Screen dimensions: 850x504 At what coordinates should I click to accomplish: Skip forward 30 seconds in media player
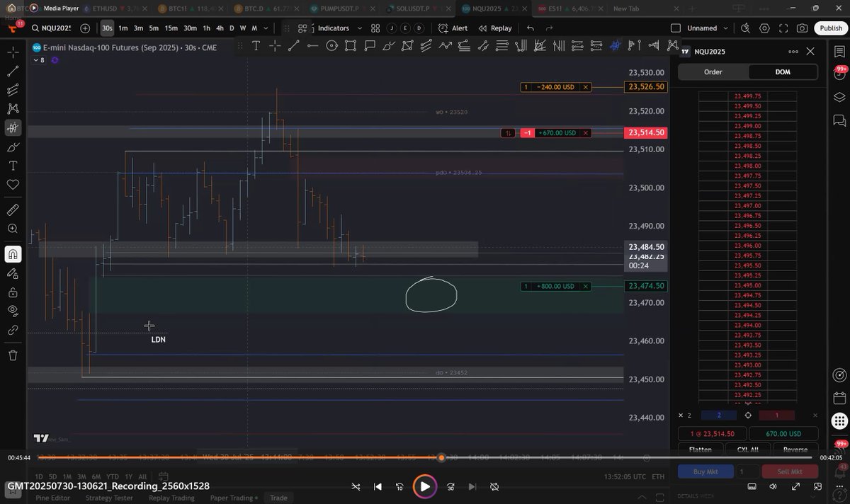click(450, 486)
